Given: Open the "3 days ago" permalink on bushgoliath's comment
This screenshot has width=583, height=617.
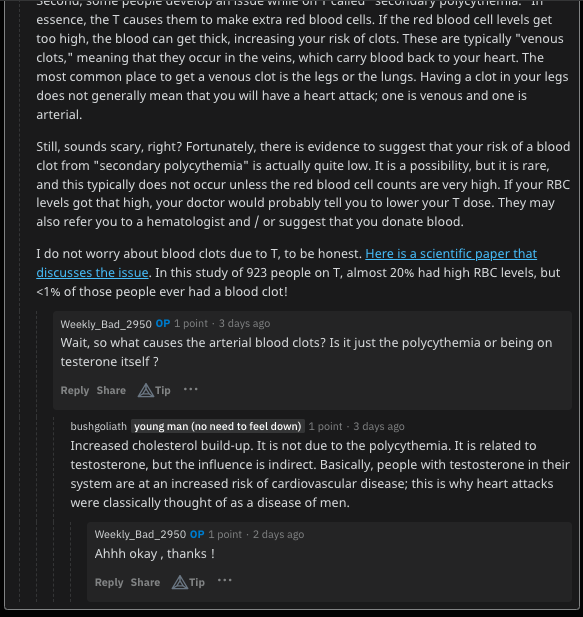Looking at the screenshot, I should click(x=379, y=427).
